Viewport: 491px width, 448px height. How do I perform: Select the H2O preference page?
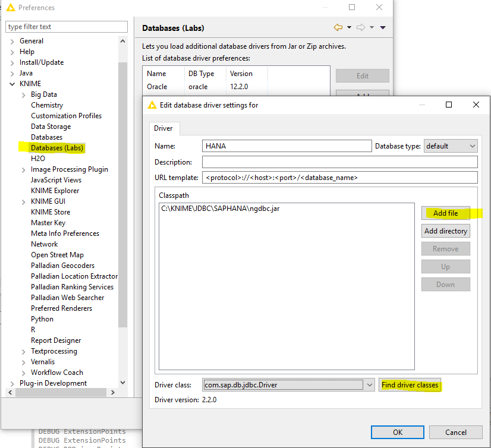tap(38, 159)
